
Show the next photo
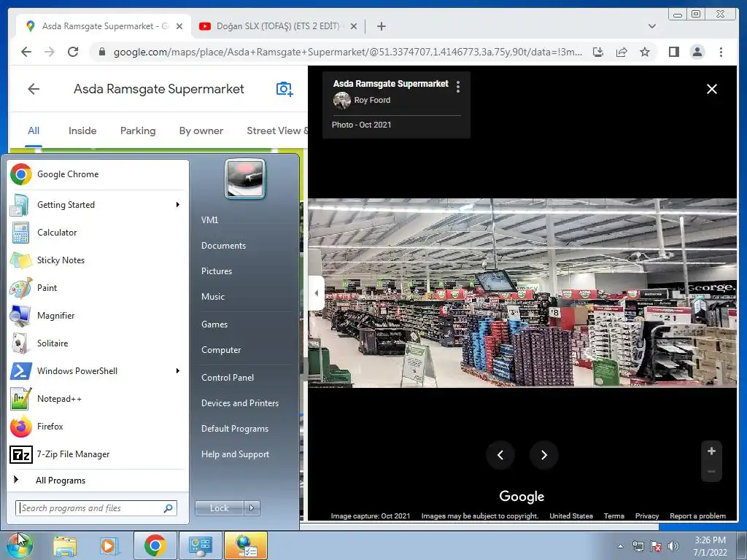[543, 455]
